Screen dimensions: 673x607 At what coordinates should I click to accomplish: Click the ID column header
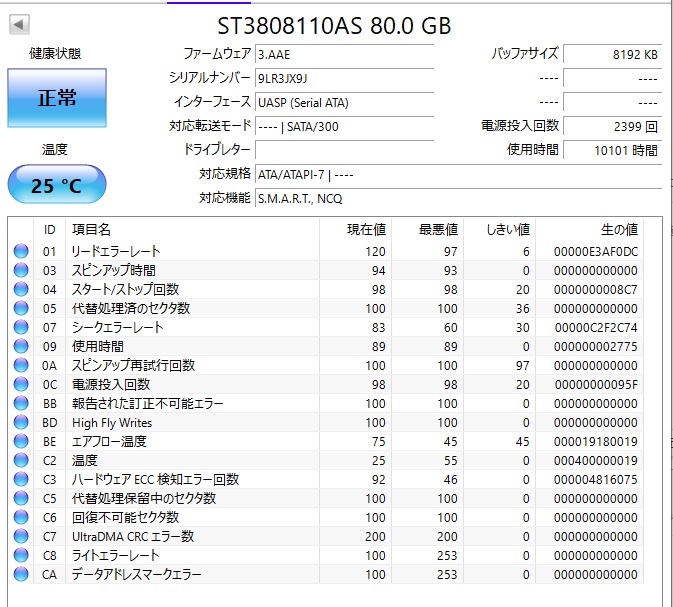click(49, 230)
